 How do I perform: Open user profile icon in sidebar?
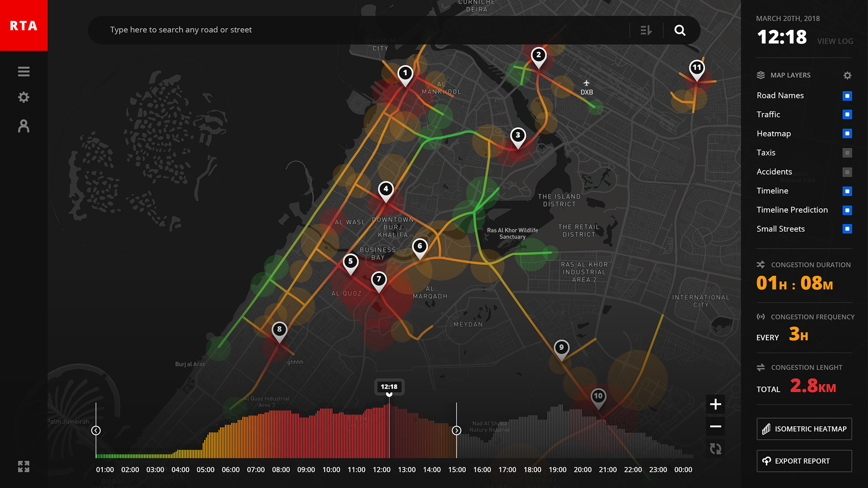tap(24, 126)
